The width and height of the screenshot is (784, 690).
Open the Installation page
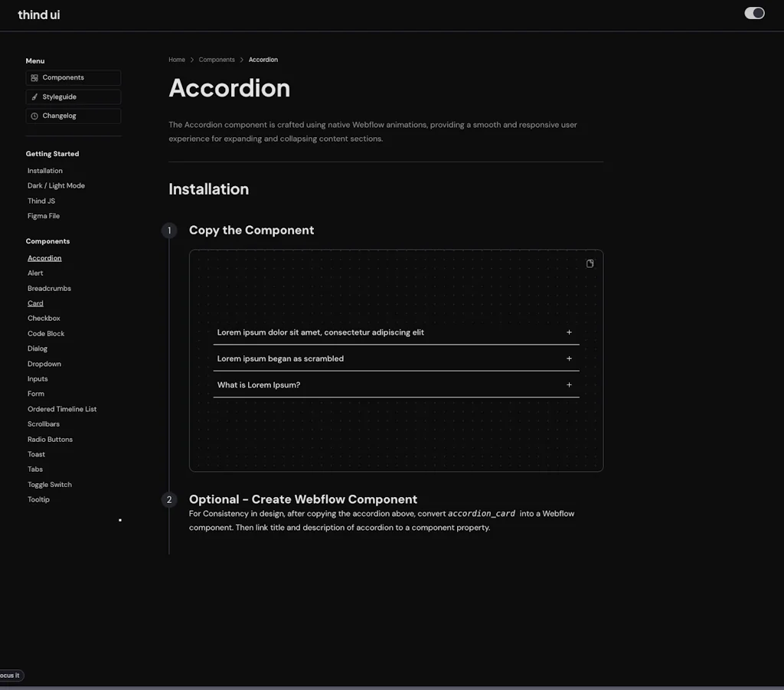[x=44, y=170]
